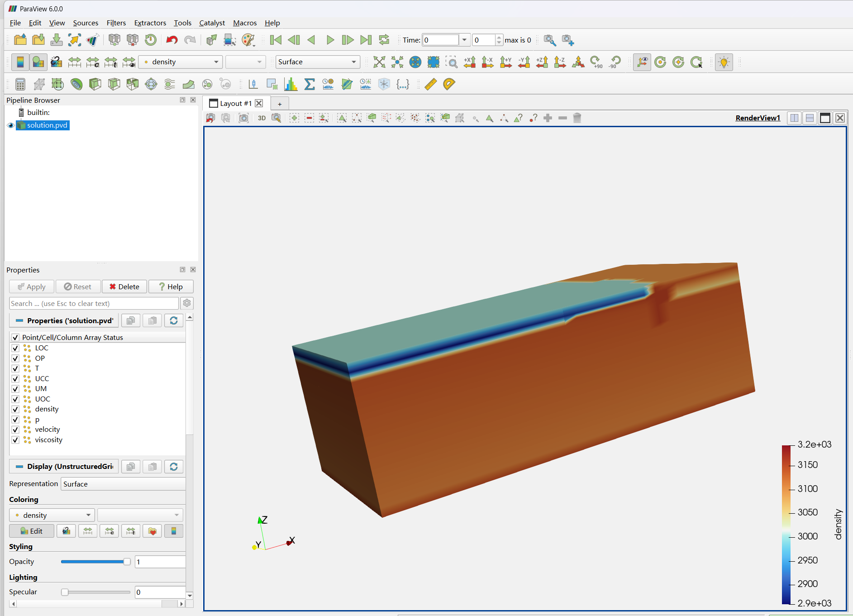853x616 pixels.
Task: Click the Edit color map button
Action: (32, 531)
